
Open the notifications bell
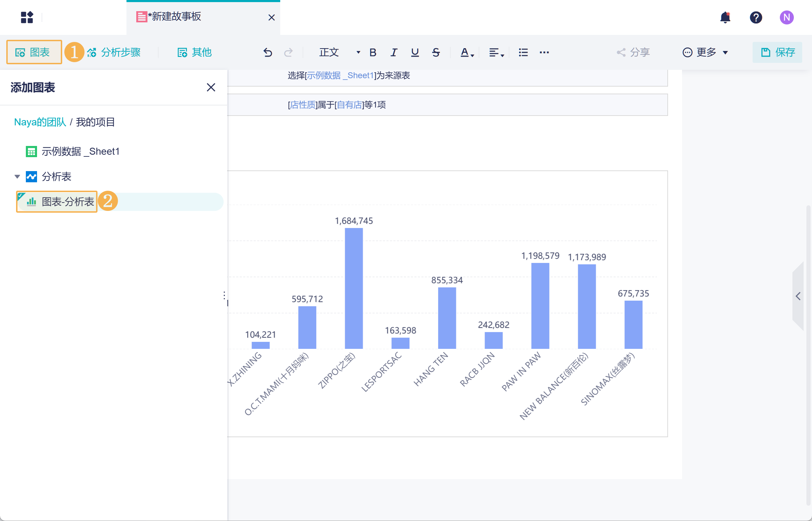(x=725, y=17)
